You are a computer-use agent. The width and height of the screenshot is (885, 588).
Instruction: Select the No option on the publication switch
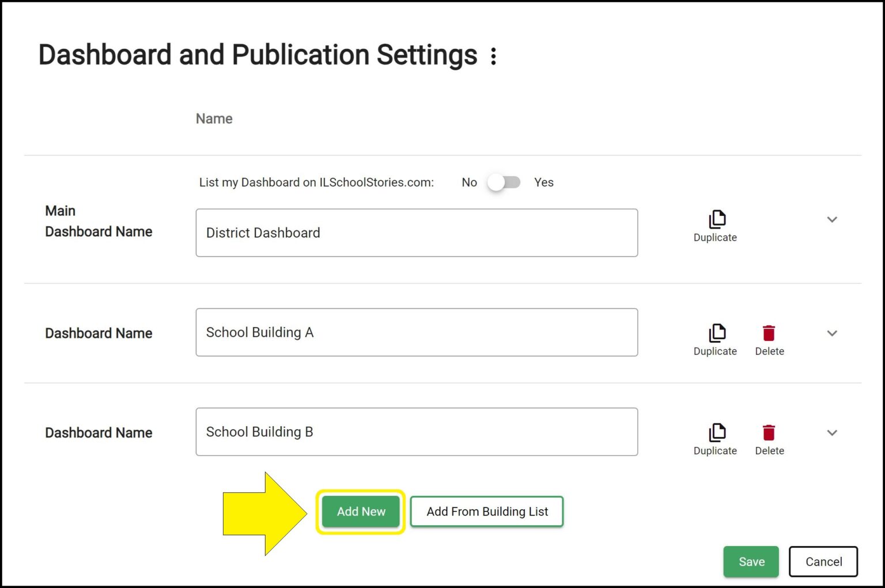tap(469, 182)
